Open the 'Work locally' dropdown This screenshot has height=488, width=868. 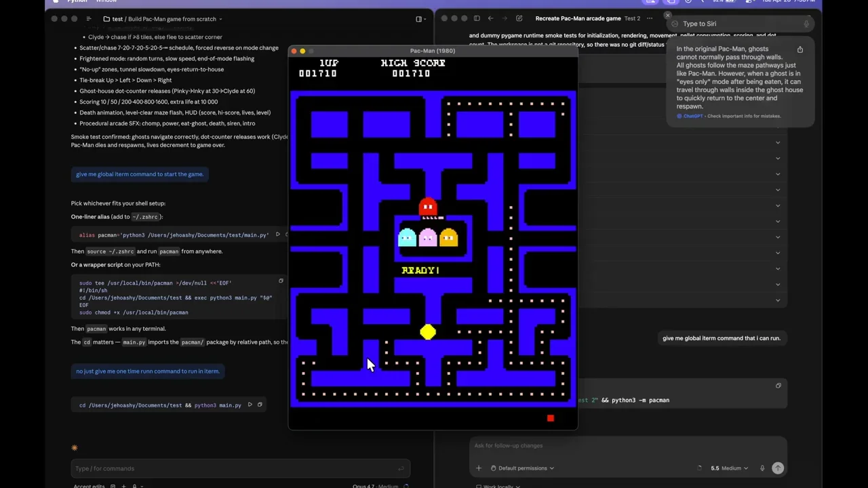(x=498, y=485)
